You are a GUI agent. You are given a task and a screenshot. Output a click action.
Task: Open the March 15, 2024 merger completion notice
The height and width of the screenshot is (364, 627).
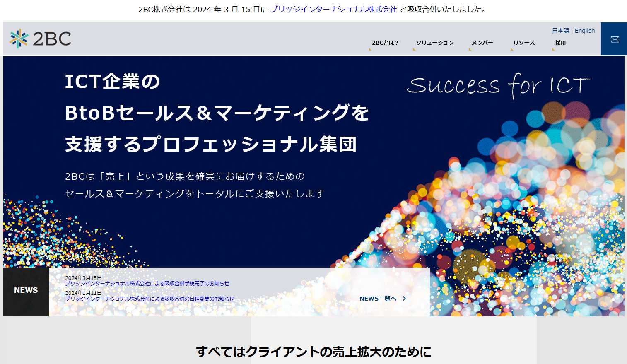(x=147, y=284)
